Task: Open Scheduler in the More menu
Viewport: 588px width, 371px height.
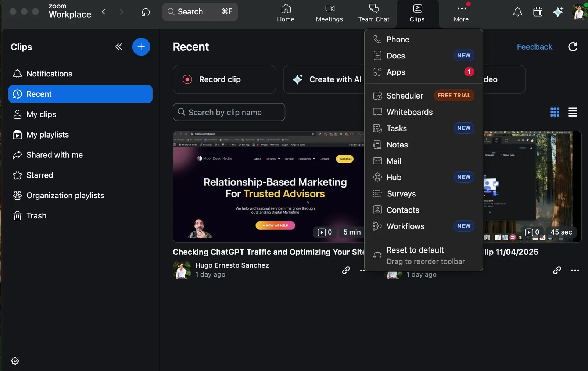Action: (423, 96)
